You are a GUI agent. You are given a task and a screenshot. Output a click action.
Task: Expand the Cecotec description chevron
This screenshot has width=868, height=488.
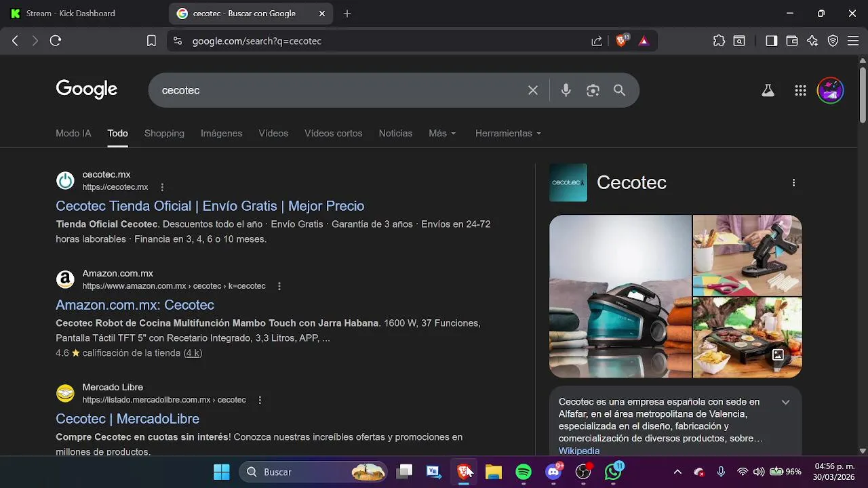click(x=785, y=402)
